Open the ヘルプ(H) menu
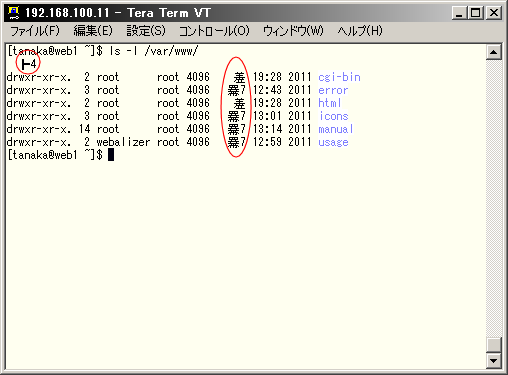This screenshot has width=508, height=375. coord(360,31)
